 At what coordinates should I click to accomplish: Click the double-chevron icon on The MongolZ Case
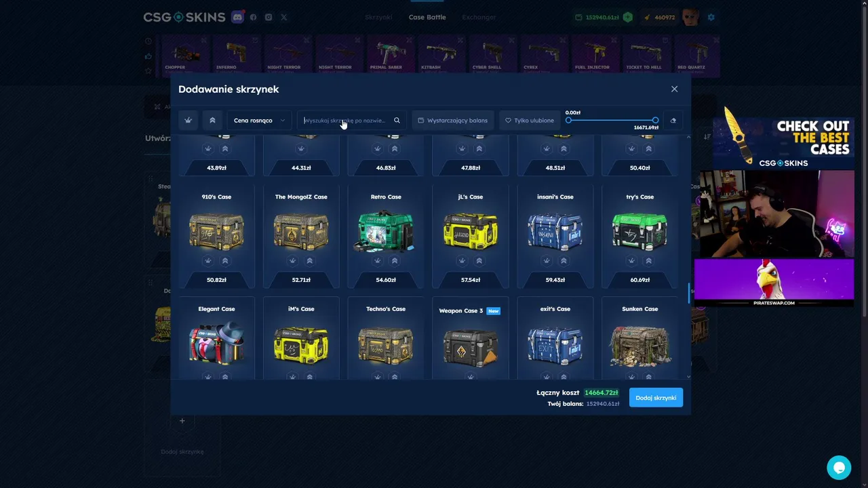pyautogui.click(x=310, y=261)
